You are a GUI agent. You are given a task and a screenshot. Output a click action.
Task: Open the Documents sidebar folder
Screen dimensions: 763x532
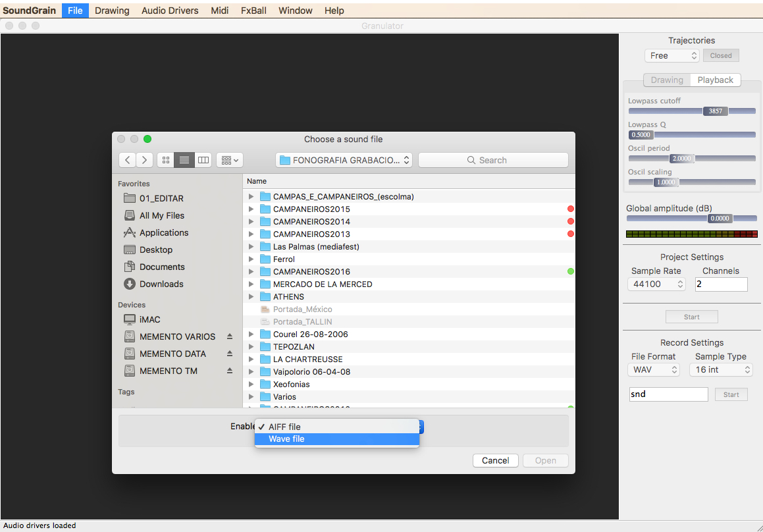coord(160,267)
